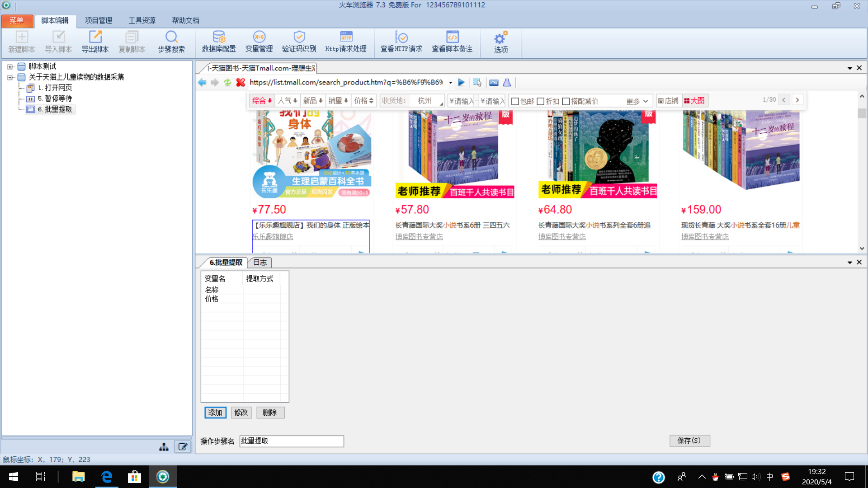Expand the 更多 filter dropdown
The height and width of the screenshot is (488, 868).
(637, 101)
